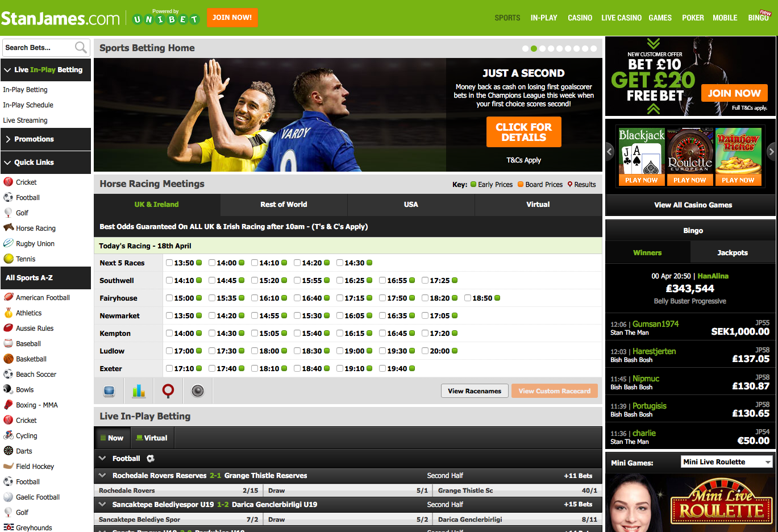Viewport: 778px width, 532px height.
Task: Click the Aussie Rules ball icon
Action: (8, 328)
